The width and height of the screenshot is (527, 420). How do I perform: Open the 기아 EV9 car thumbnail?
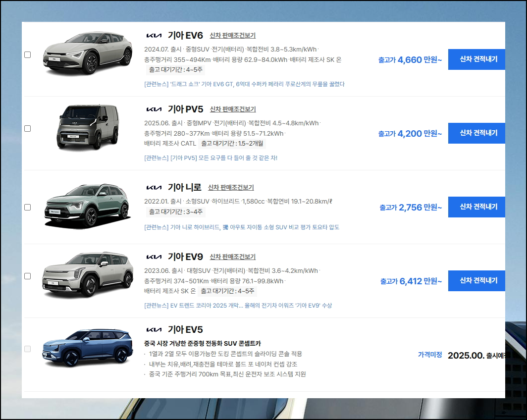point(88,274)
